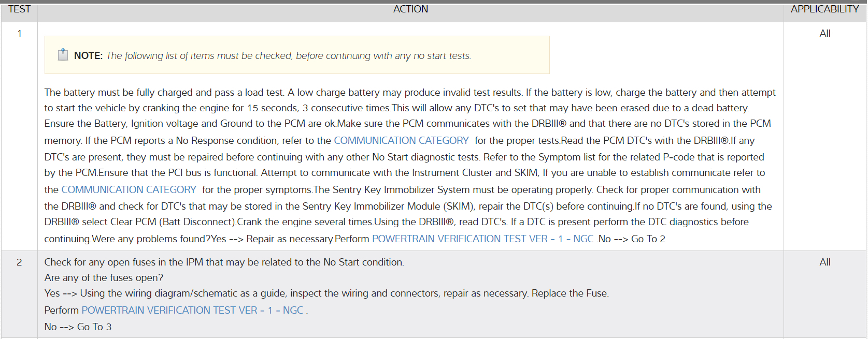Click the bold NOTE: label
Screen dimensions: 868x339
[x=88, y=56]
